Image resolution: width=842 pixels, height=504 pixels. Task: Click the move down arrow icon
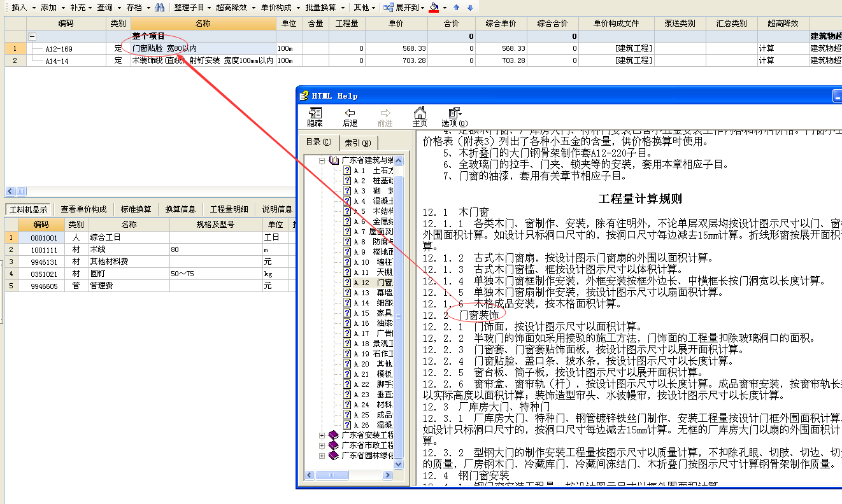tap(470, 8)
